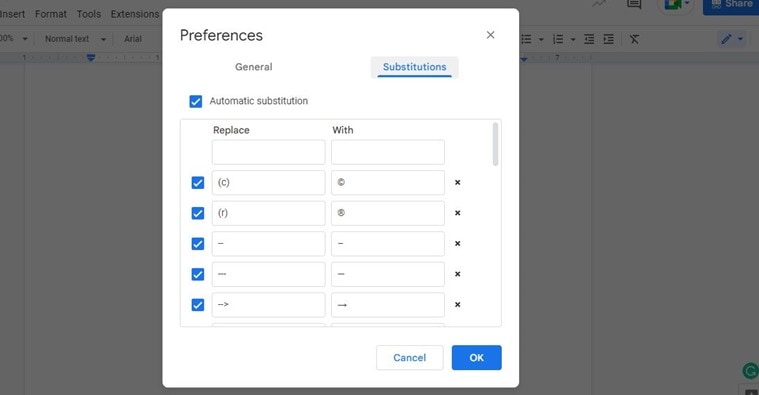The image size is (759, 395).
Task: Edit the (r) Replace field
Action: coord(268,213)
